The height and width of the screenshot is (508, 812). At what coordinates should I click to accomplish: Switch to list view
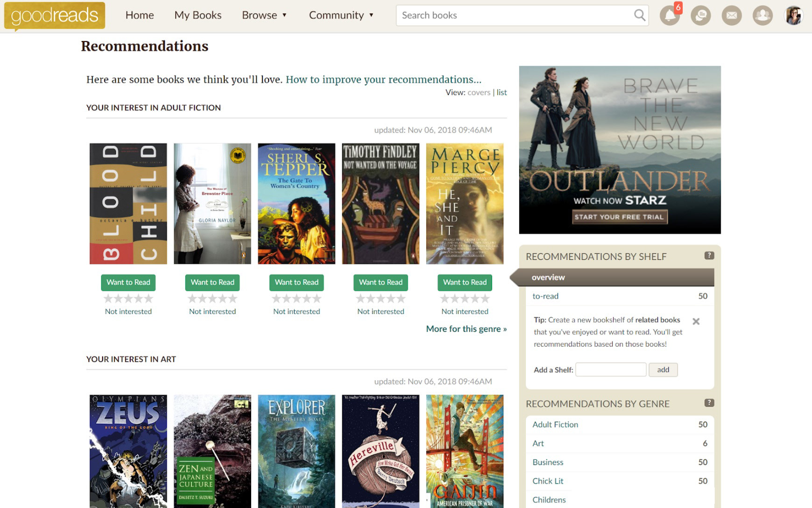tap(501, 92)
